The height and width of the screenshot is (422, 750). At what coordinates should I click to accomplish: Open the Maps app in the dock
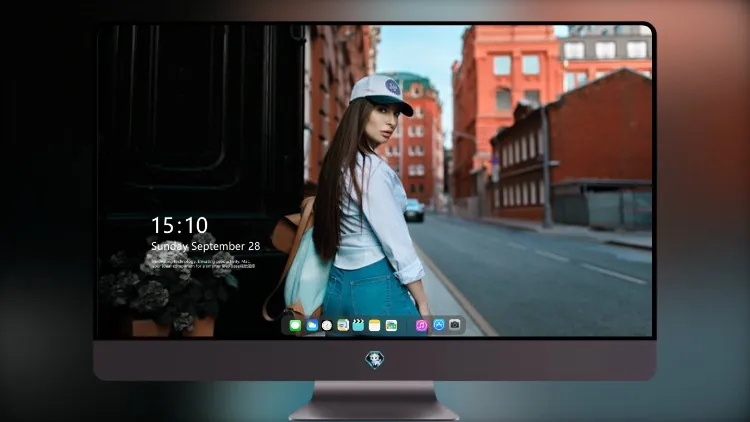(342, 325)
